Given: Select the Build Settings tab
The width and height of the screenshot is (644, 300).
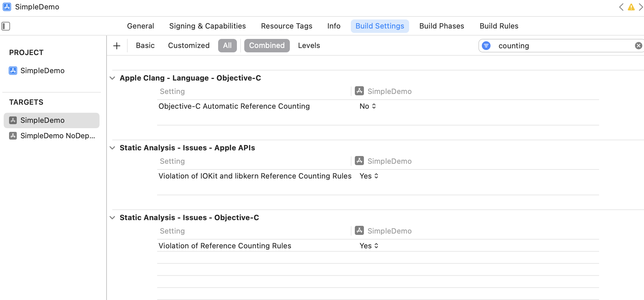Looking at the screenshot, I should pos(380,26).
